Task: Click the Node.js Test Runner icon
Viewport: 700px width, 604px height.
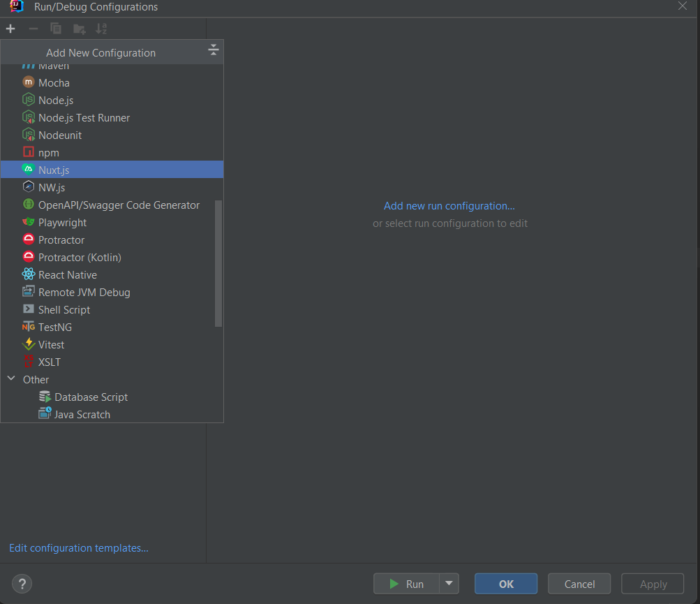Action: [x=29, y=117]
